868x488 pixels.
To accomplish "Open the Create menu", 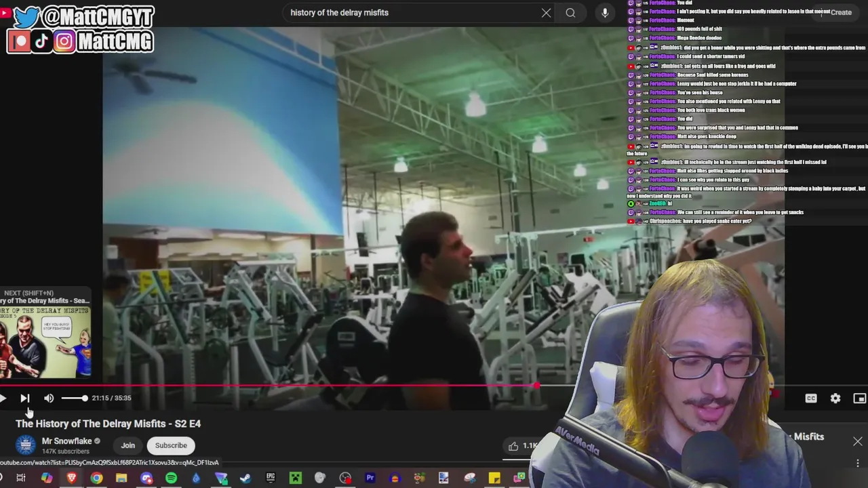I will tap(837, 12).
